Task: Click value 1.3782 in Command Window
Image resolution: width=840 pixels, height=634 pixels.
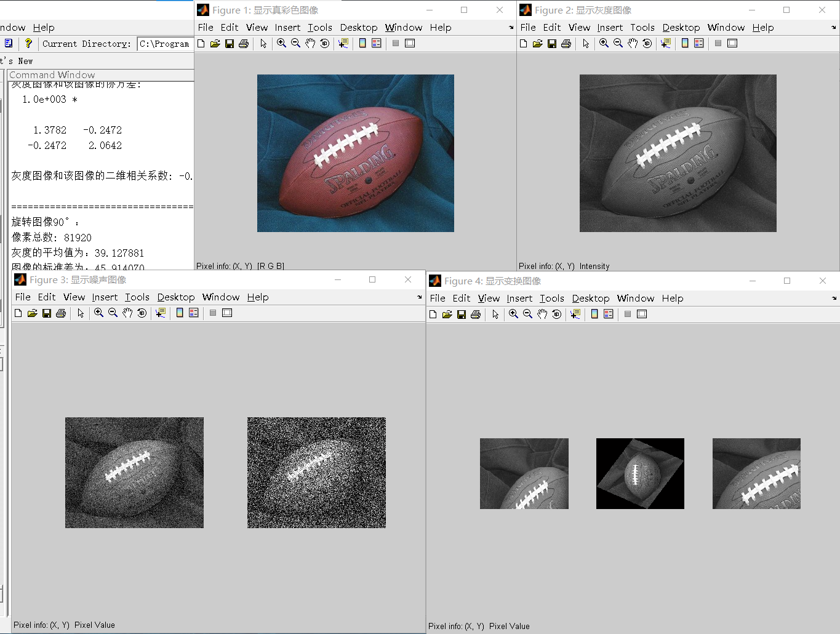Action: [x=50, y=130]
